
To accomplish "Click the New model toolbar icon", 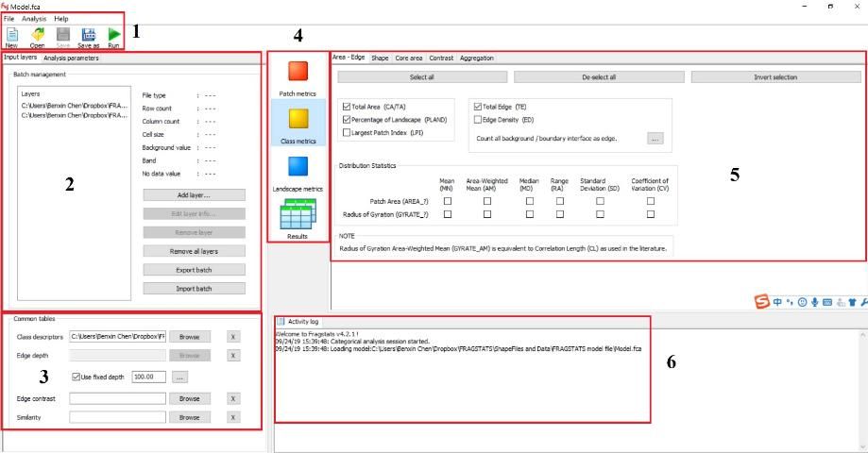I will 11,34.
